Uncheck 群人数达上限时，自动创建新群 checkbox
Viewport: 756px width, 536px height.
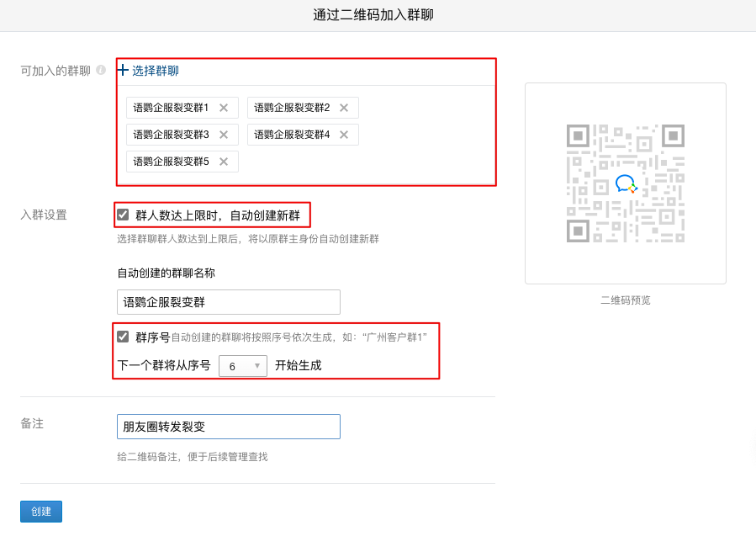(123, 215)
